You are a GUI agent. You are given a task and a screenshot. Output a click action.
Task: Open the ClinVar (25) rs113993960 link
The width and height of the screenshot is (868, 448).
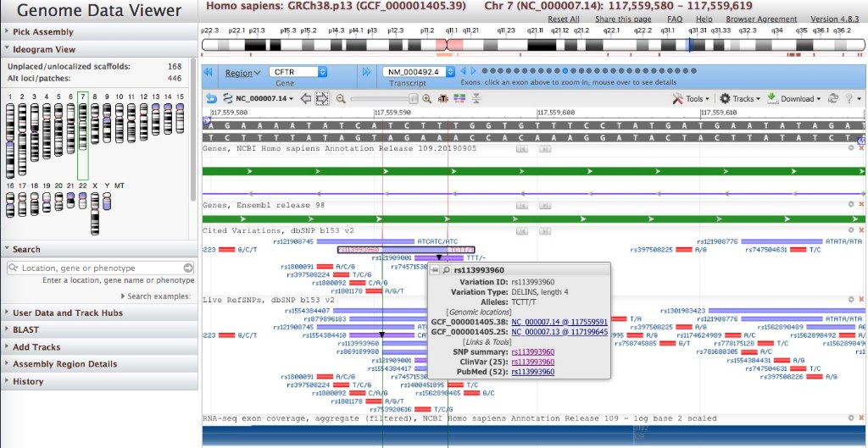(532, 362)
